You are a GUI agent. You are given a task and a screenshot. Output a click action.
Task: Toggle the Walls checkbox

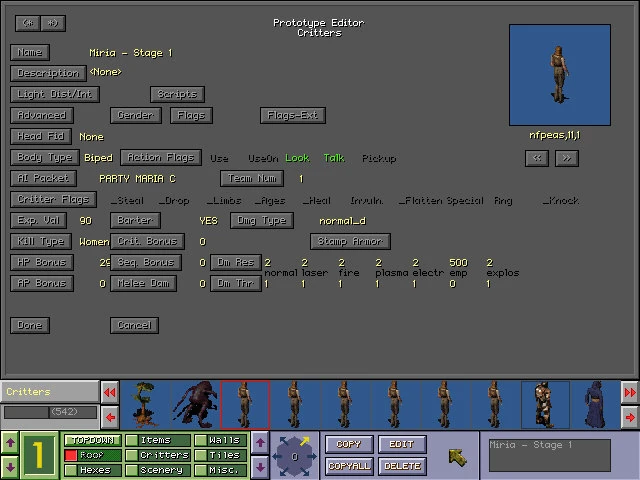200,440
